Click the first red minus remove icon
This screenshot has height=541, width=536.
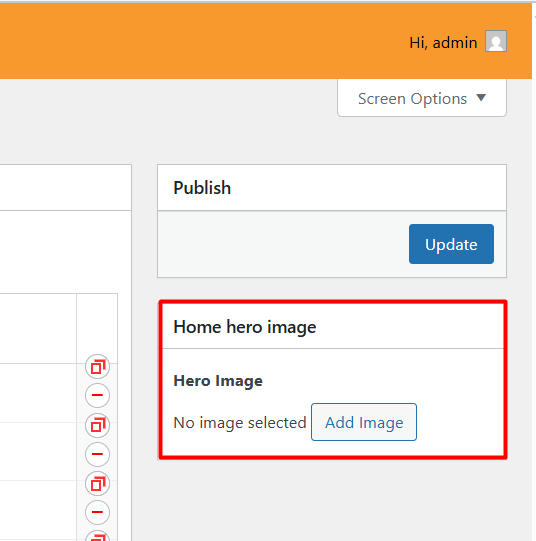click(x=98, y=395)
